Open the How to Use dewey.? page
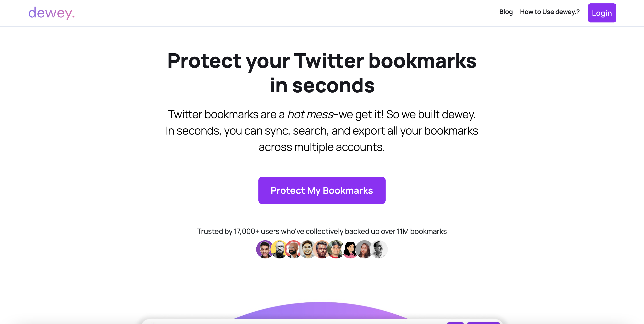 click(x=550, y=12)
